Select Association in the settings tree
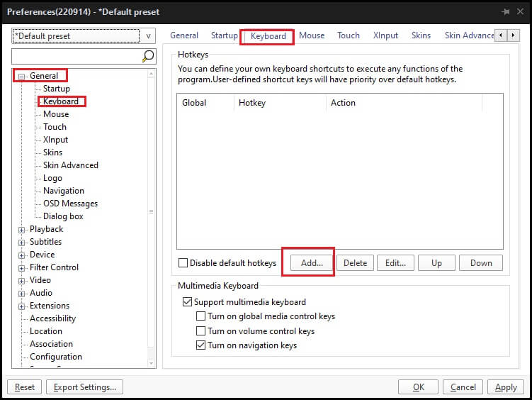 51,344
